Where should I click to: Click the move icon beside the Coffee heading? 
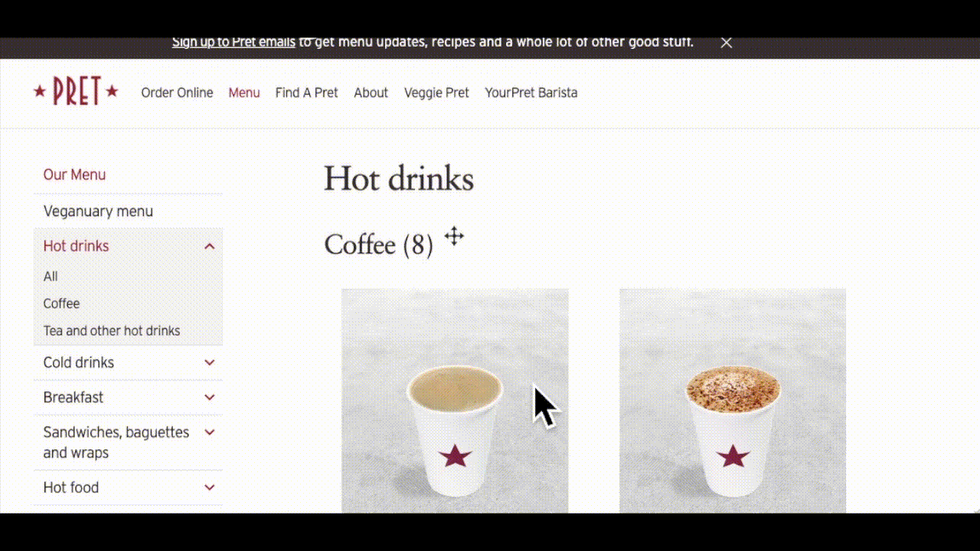(454, 236)
